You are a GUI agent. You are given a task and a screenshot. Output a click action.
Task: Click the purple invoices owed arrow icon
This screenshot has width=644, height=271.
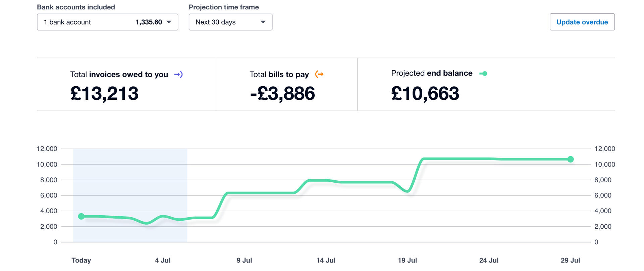coord(178,74)
